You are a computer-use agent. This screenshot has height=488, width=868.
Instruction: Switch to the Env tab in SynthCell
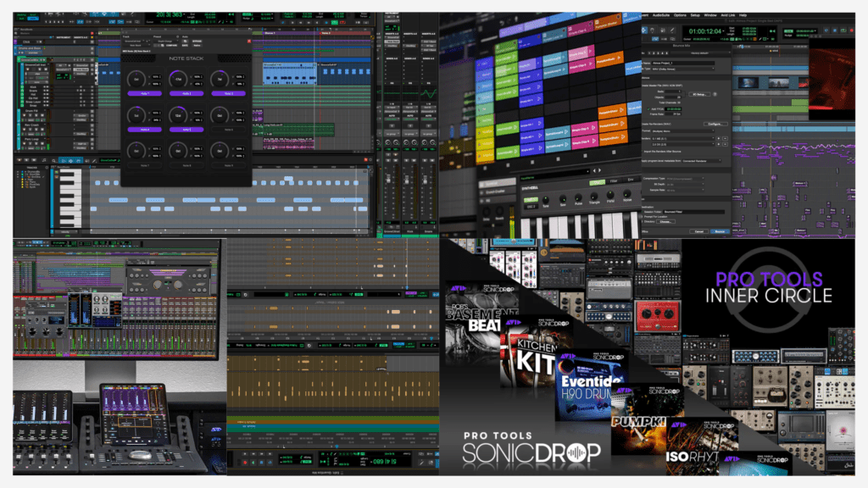(x=630, y=180)
